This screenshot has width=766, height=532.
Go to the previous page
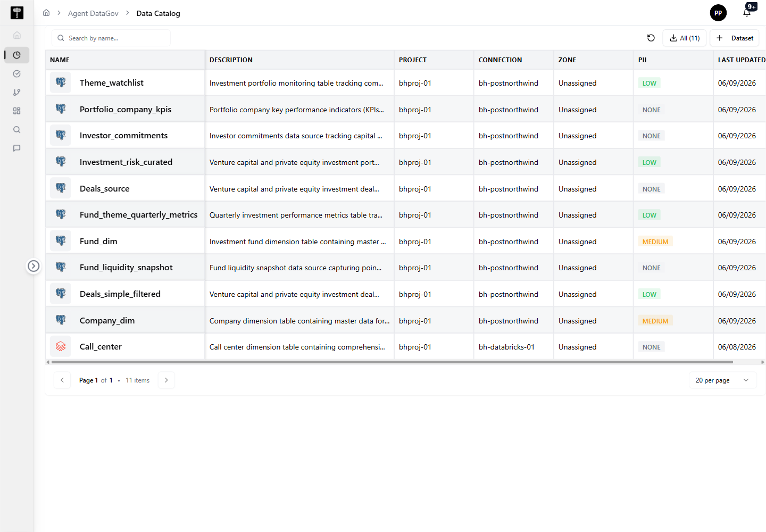tap(62, 380)
